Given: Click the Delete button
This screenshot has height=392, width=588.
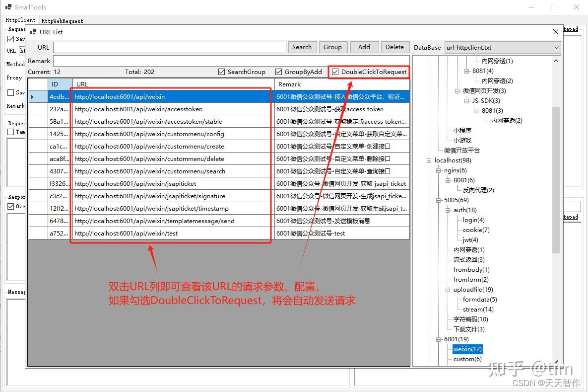Looking at the screenshot, I should (x=395, y=47).
